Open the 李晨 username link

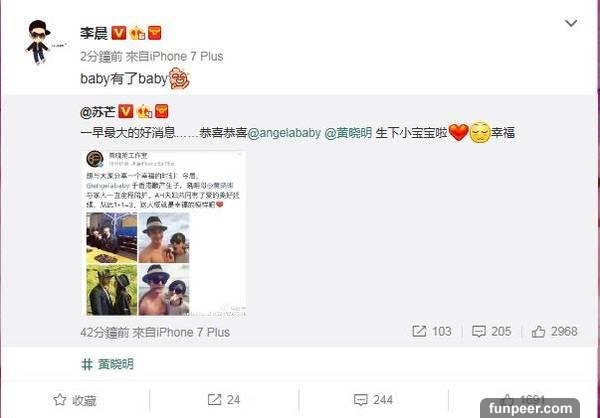pos(94,33)
